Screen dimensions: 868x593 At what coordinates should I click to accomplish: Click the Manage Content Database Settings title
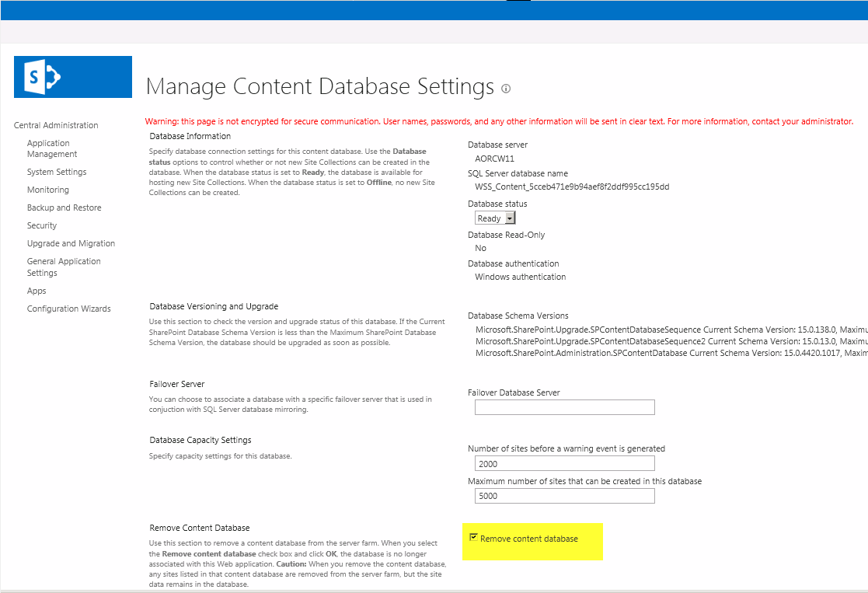coord(320,87)
